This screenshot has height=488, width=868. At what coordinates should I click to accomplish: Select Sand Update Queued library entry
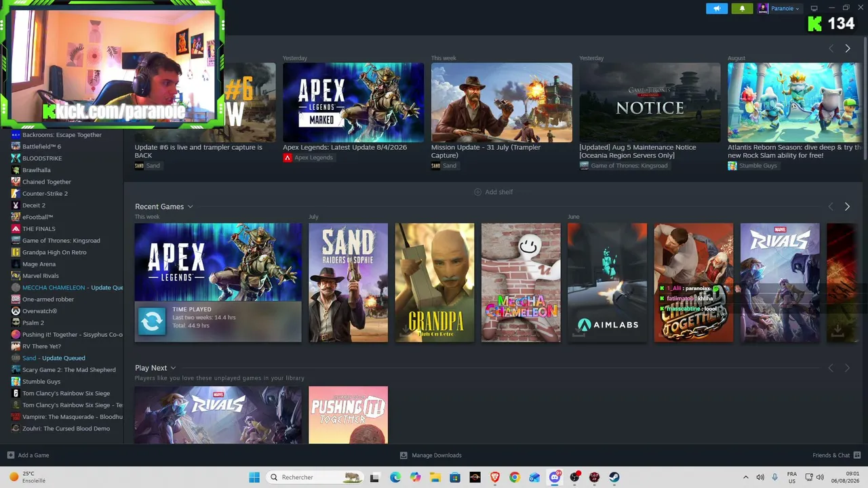click(x=54, y=358)
